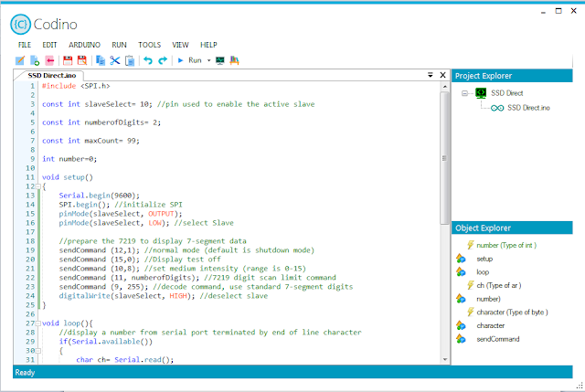Copy selection using the copy icon

tap(100, 60)
